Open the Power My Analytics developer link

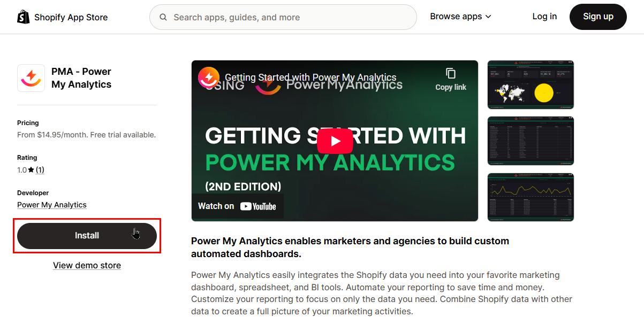52,205
